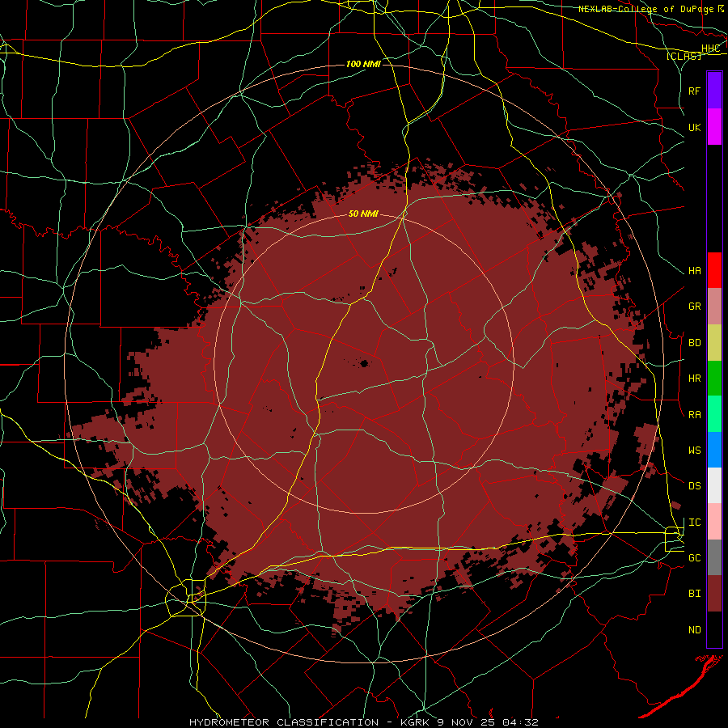This screenshot has width=728, height=728.
Task: Click the "IC" legend label
Action: [695, 523]
